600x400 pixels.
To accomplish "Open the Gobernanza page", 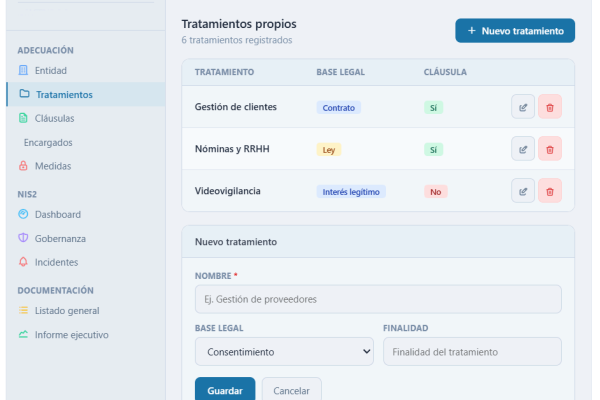I will click(86, 238).
